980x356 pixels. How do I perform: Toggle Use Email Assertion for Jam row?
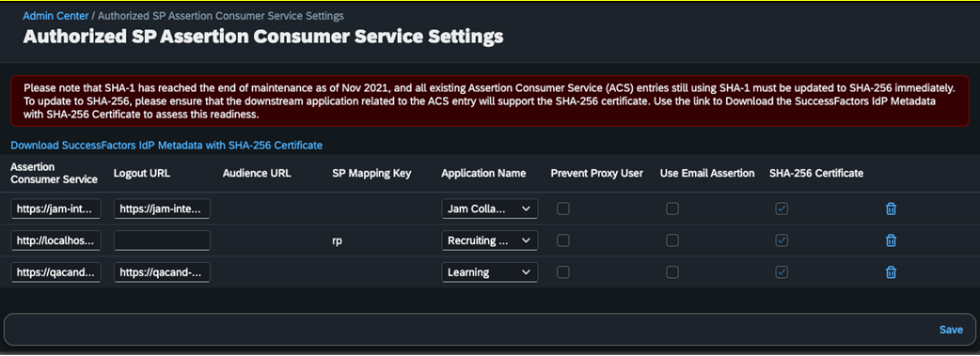[672, 209]
